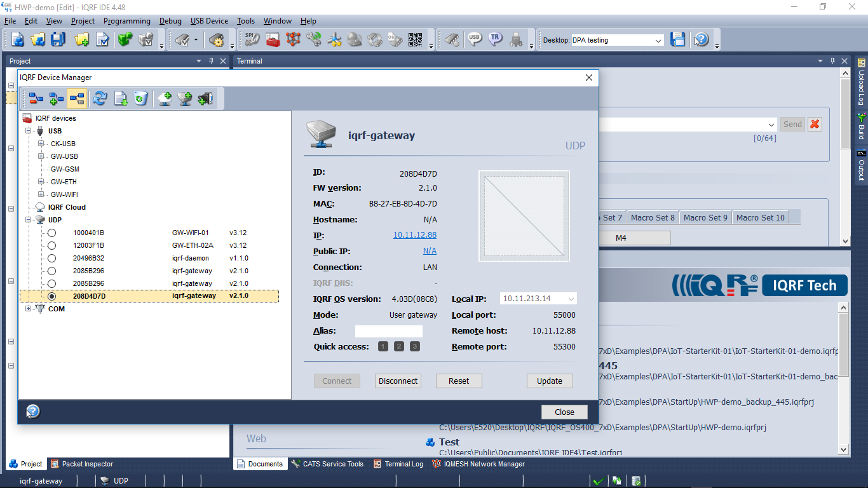The height and width of the screenshot is (488, 868).
Task: Select radio button for device 20496B32
Action: tap(51, 259)
